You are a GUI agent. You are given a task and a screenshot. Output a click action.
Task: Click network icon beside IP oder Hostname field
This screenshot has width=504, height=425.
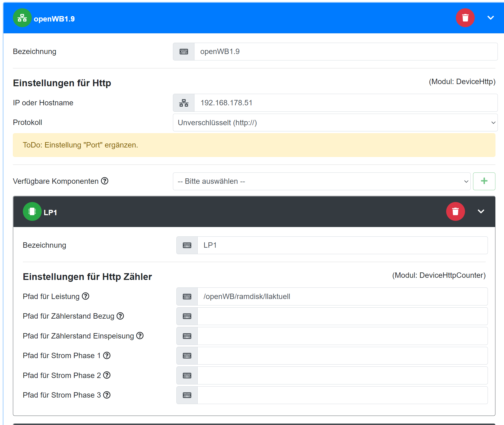184,103
